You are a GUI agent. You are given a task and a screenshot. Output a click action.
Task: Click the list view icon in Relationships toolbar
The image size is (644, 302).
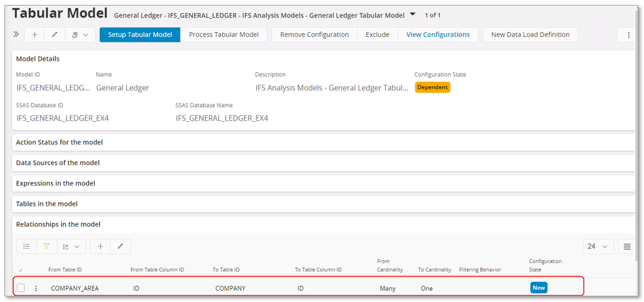click(26, 246)
